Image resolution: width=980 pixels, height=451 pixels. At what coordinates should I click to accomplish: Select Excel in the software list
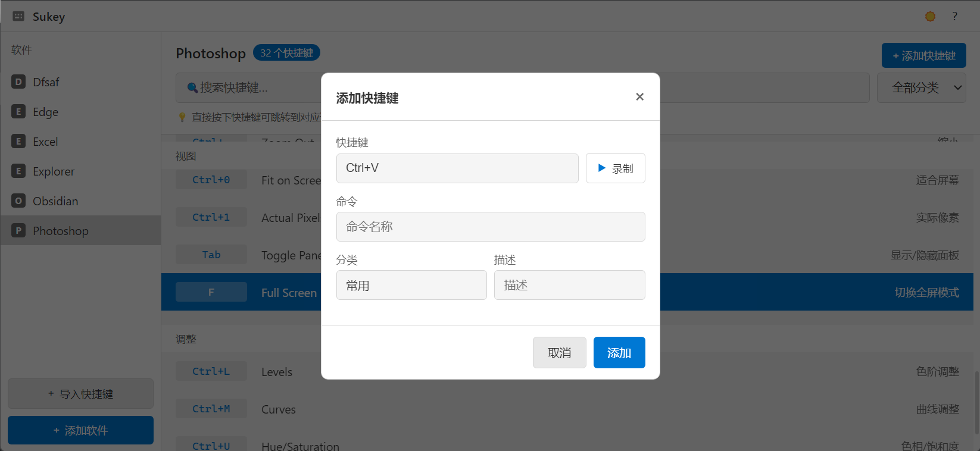80,142
